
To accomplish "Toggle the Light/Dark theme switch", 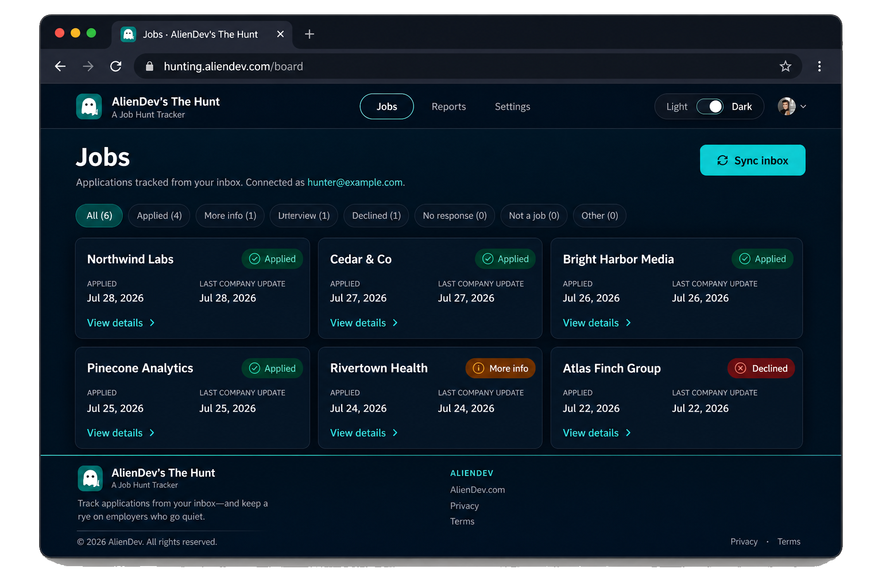I will [x=710, y=107].
